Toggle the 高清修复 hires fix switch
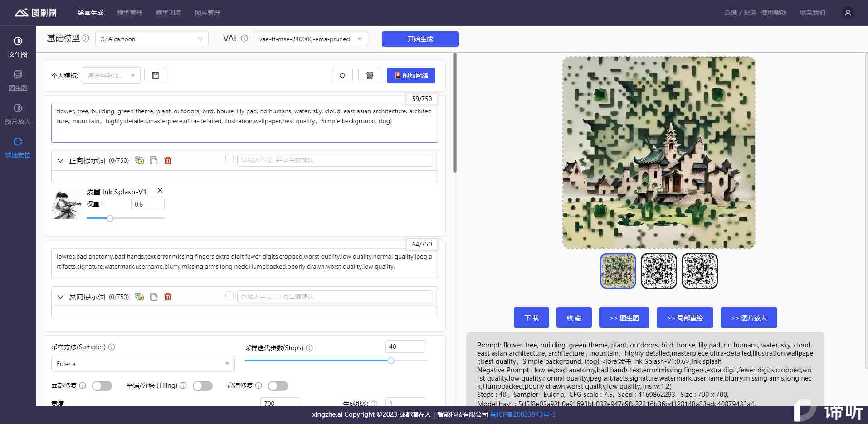The height and width of the screenshot is (424, 868). click(x=278, y=386)
